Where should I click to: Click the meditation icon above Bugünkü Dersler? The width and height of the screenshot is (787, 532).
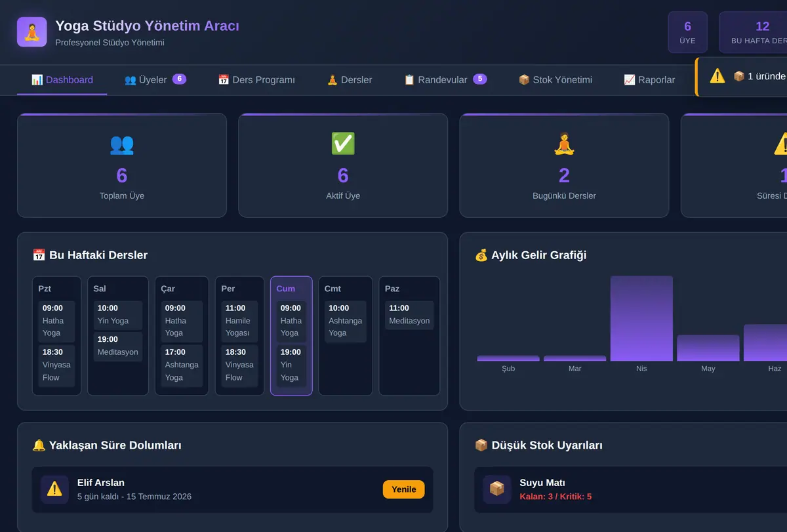click(x=564, y=144)
